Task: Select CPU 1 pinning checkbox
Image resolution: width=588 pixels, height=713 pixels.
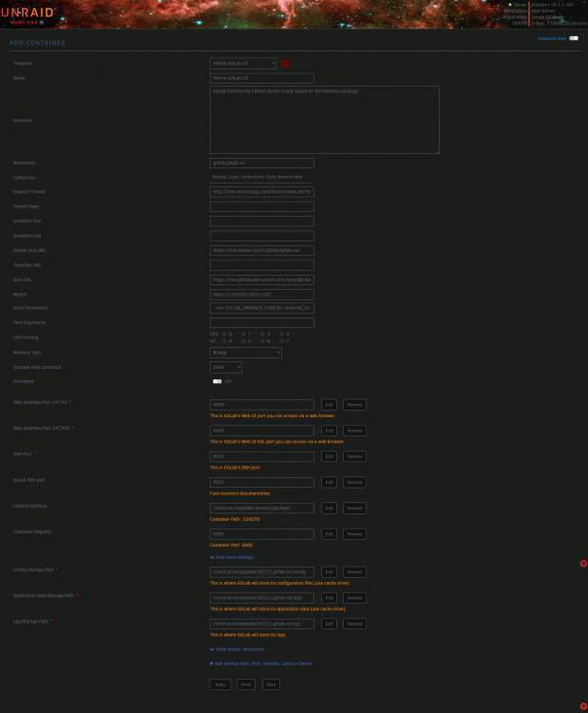Action: [243, 334]
